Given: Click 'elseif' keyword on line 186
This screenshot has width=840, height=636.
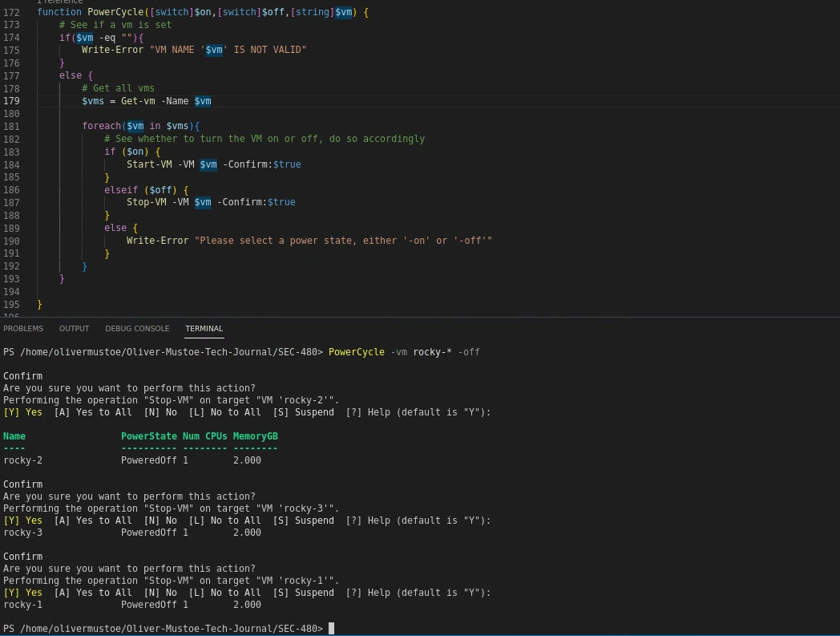Looking at the screenshot, I should [121, 190].
